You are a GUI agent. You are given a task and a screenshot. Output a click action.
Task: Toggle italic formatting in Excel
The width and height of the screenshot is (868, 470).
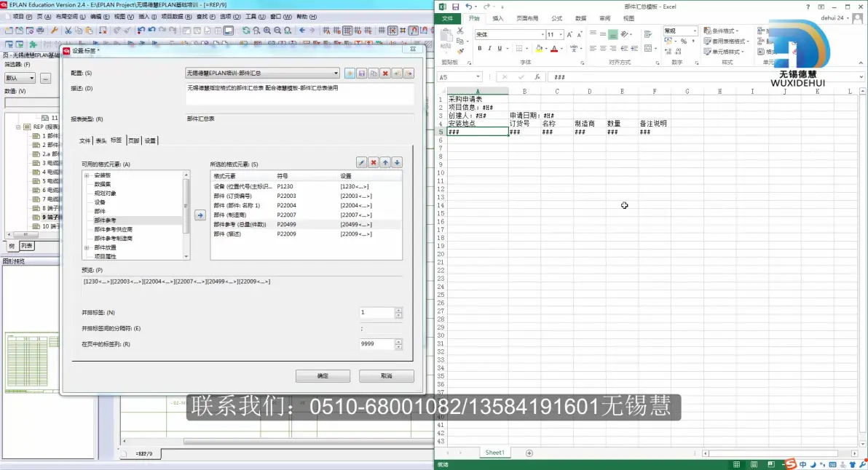489,49
